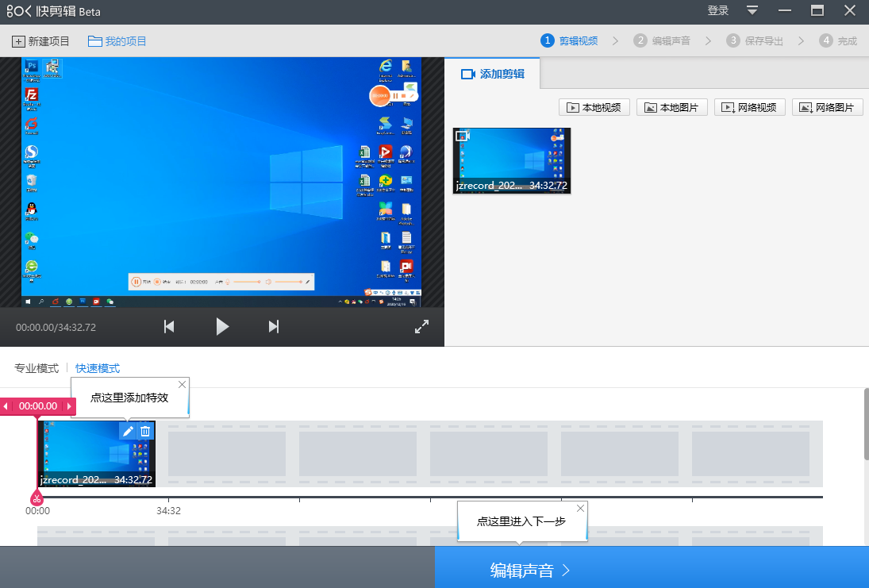The width and height of the screenshot is (869, 588).
Task: Delete the clip using the trash icon
Action: coord(145,431)
